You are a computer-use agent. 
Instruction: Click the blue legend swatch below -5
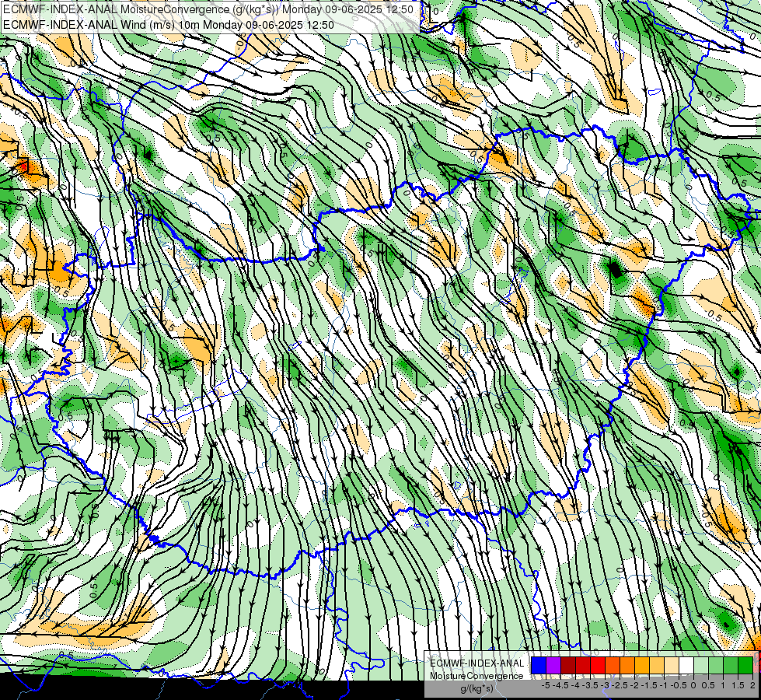[539, 665]
